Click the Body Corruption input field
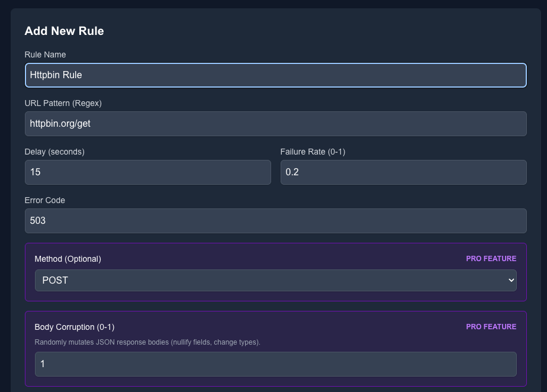This screenshot has height=392, width=547. [x=275, y=364]
